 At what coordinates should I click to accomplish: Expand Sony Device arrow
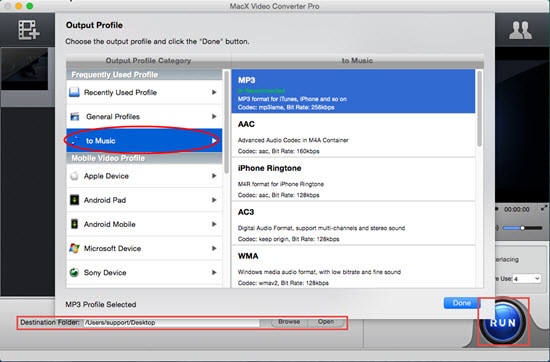214,273
